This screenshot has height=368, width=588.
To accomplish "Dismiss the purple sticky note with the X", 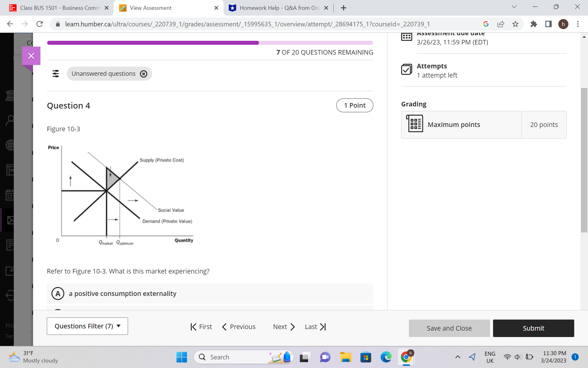I will click(x=31, y=56).
